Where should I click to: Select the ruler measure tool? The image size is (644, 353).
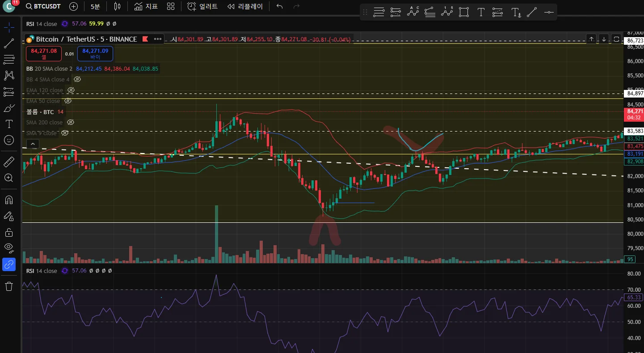(x=9, y=162)
